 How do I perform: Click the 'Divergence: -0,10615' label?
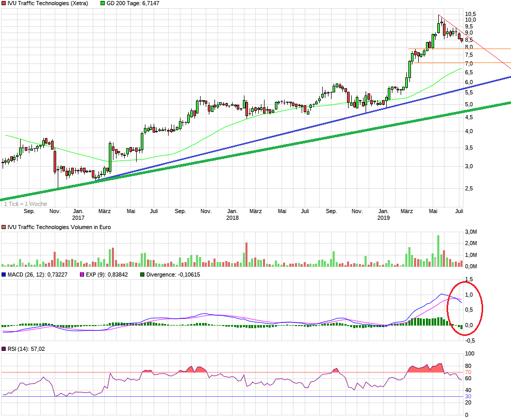tap(173, 275)
